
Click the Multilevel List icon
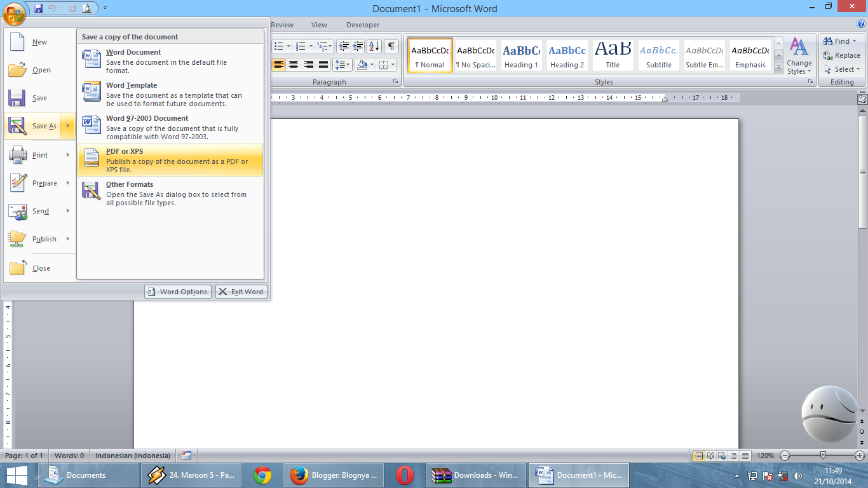click(322, 46)
